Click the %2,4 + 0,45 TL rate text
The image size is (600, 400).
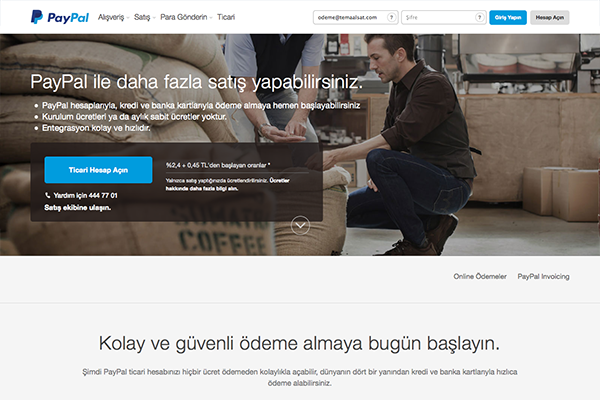coord(218,165)
